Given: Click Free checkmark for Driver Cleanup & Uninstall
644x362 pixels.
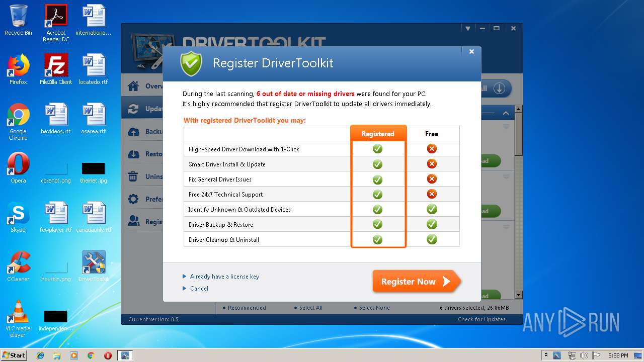Looking at the screenshot, I should 432,239.
